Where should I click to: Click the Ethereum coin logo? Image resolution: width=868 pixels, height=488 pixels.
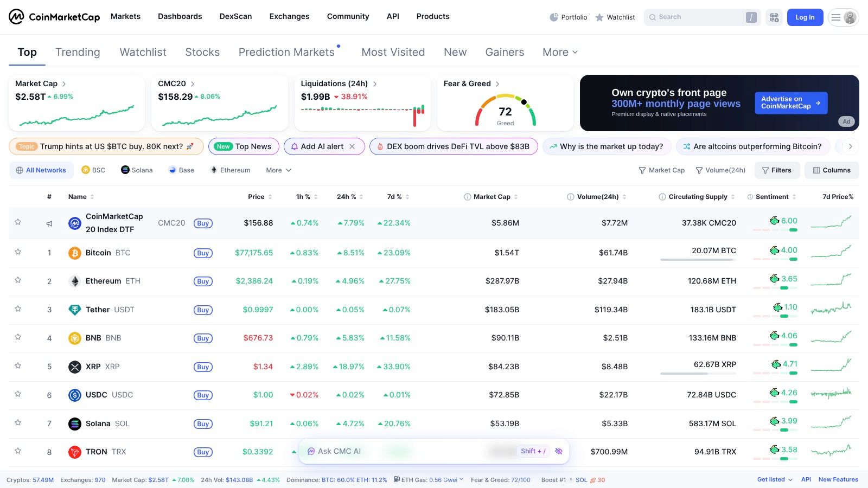(x=75, y=281)
